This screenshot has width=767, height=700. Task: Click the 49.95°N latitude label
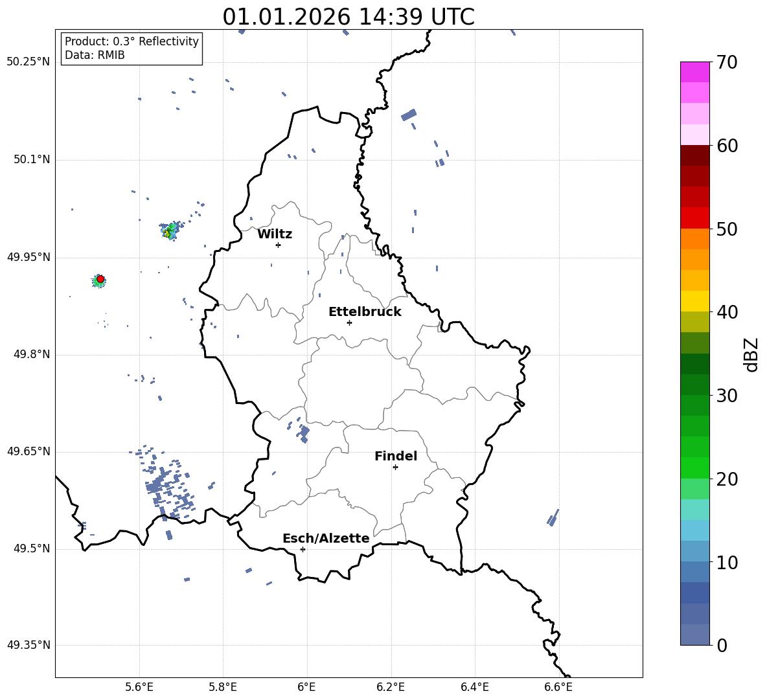click(x=29, y=257)
